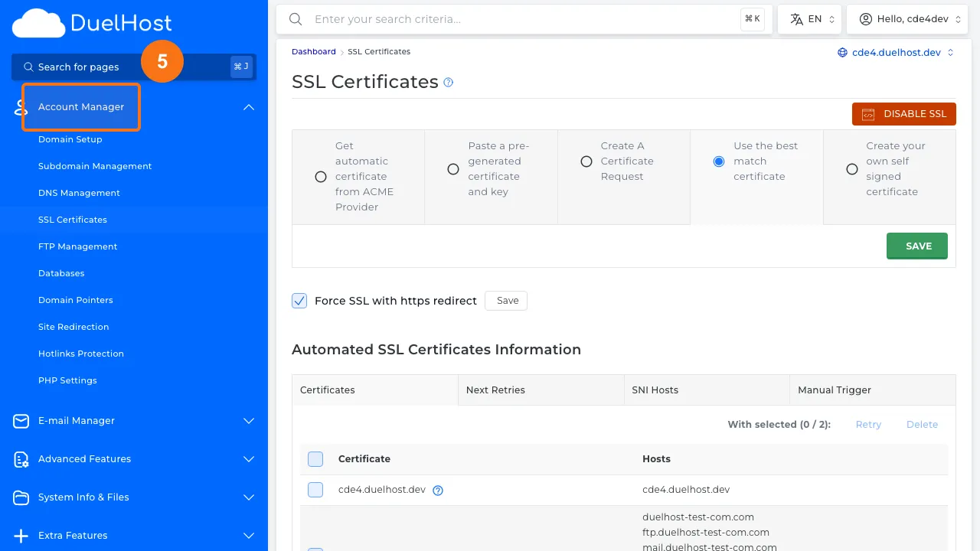Uncheck Force SSL with https redirect
The height and width of the screenshot is (551, 980).
299,301
